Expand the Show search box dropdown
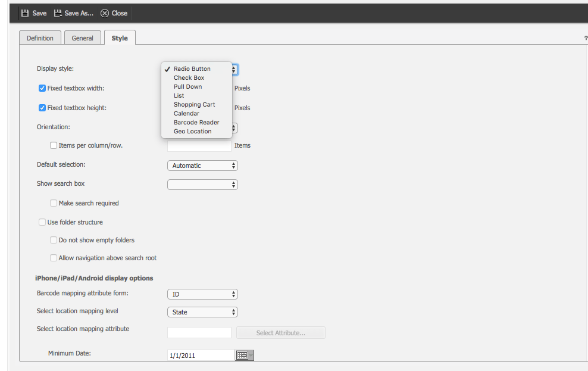Screen dimensions: 588x371 coord(202,185)
